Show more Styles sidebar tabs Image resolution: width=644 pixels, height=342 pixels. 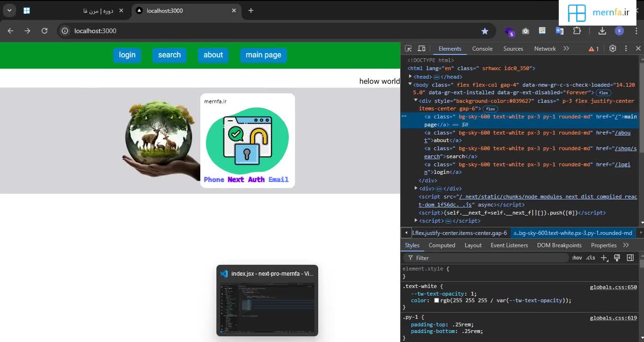[x=626, y=245]
